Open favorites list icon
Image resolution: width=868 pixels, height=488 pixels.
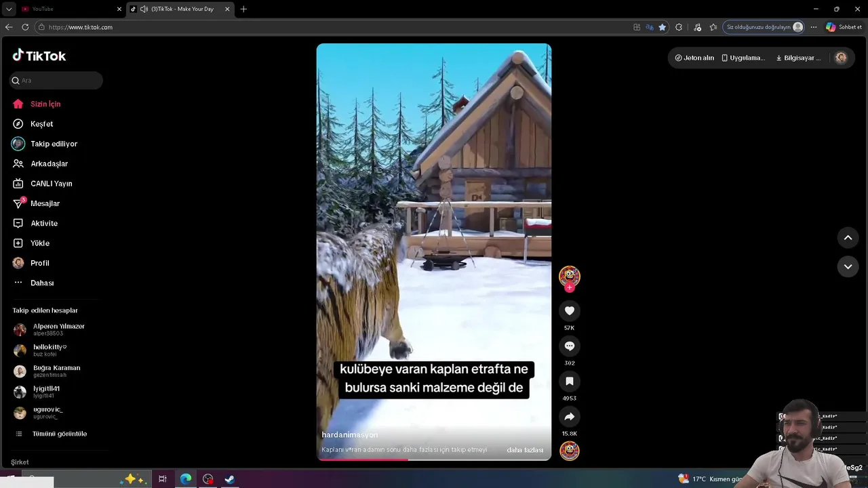pyautogui.click(x=713, y=27)
